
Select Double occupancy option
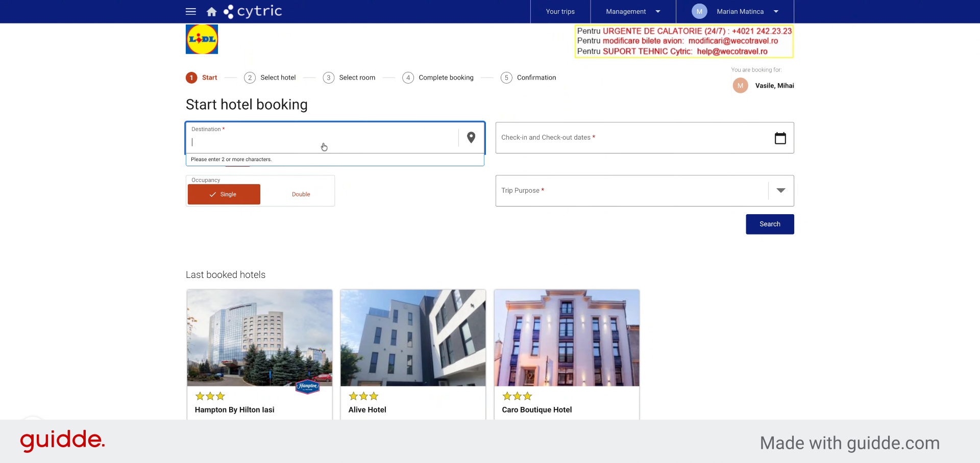point(301,194)
